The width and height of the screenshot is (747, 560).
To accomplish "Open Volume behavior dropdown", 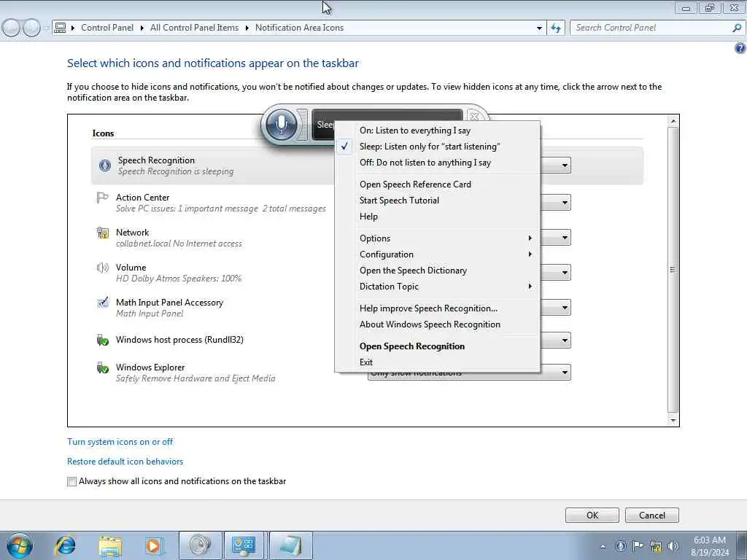I will [x=565, y=273].
